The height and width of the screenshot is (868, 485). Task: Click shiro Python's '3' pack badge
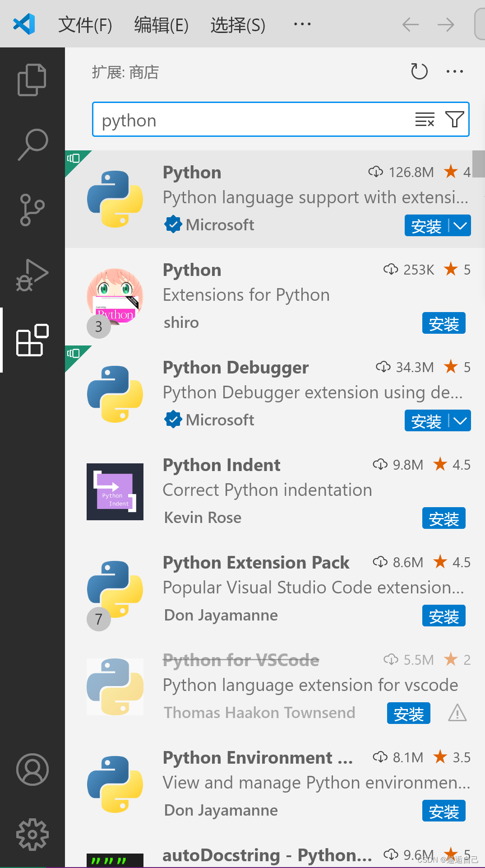pyautogui.click(x=99, y=327)
